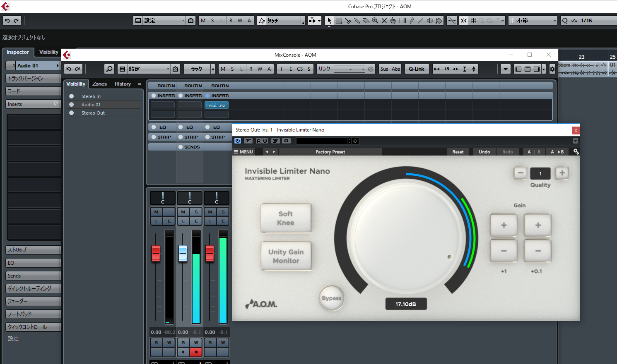Enable record on Audio 01 channel
617x364 pixels.
click(196, 352)
